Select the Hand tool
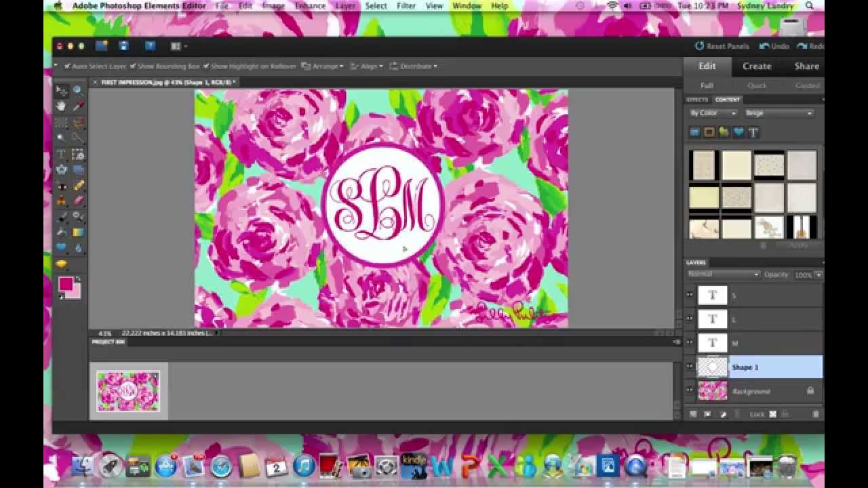This screenshot has height=488, width=868. pos(61,106)
